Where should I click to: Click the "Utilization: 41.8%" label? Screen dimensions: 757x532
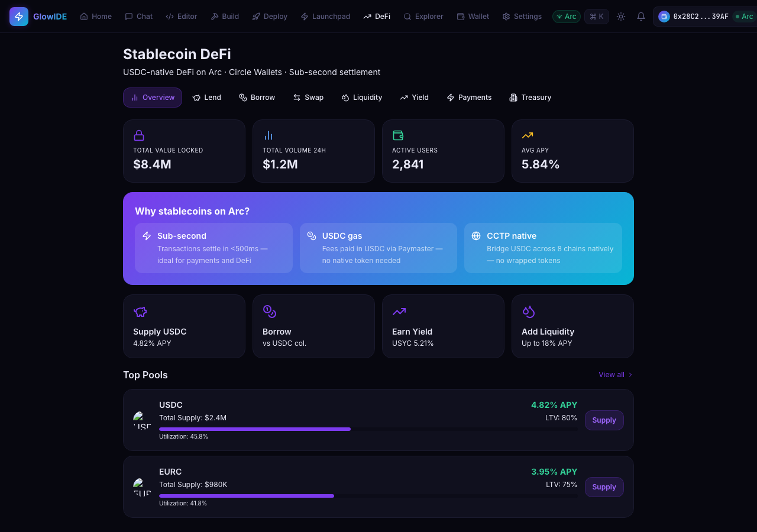[x=183, y=504]
